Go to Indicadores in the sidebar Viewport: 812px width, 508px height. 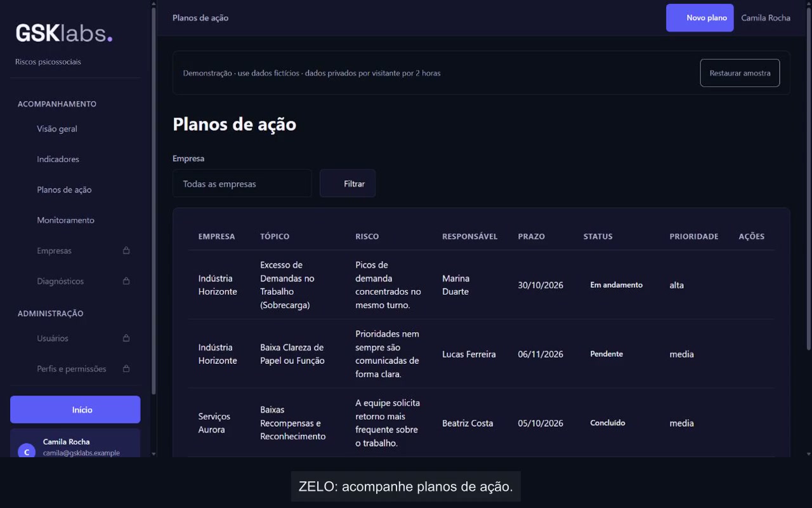pos(58,159)
